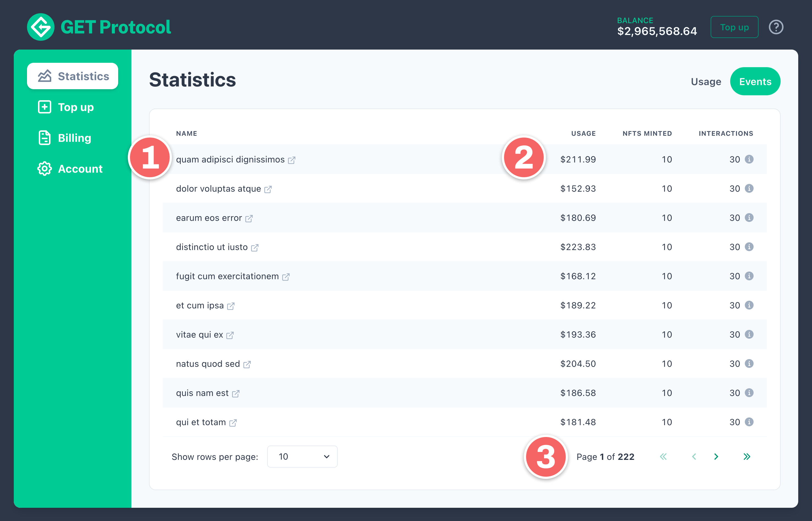Go to previous page chevron

click(x=694, y=457)
